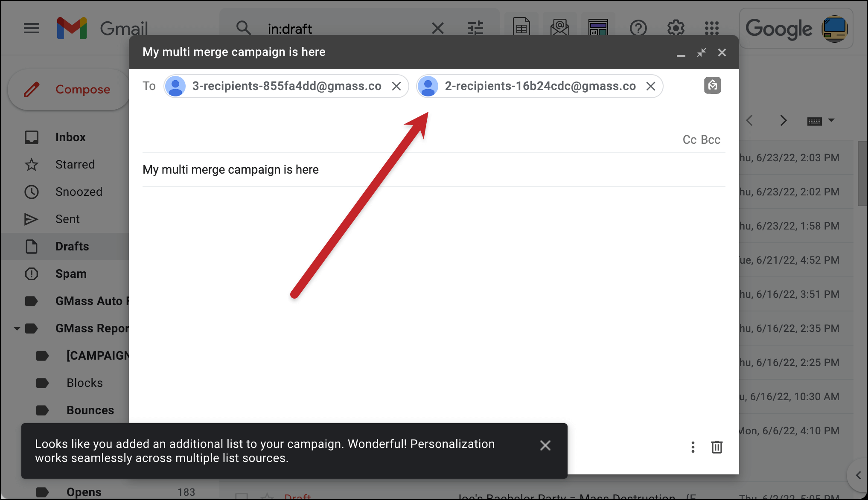Open the Google account avatar
868x500 pixels.
pos(835,29)
